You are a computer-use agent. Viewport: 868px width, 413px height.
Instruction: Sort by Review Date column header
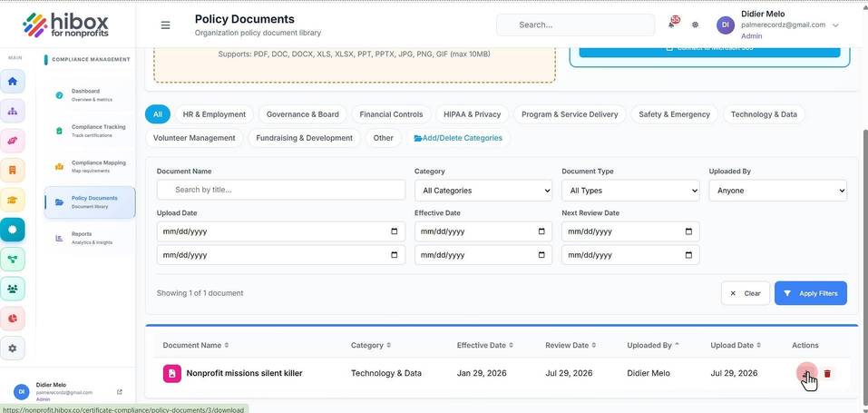click(x=571, y=345)
